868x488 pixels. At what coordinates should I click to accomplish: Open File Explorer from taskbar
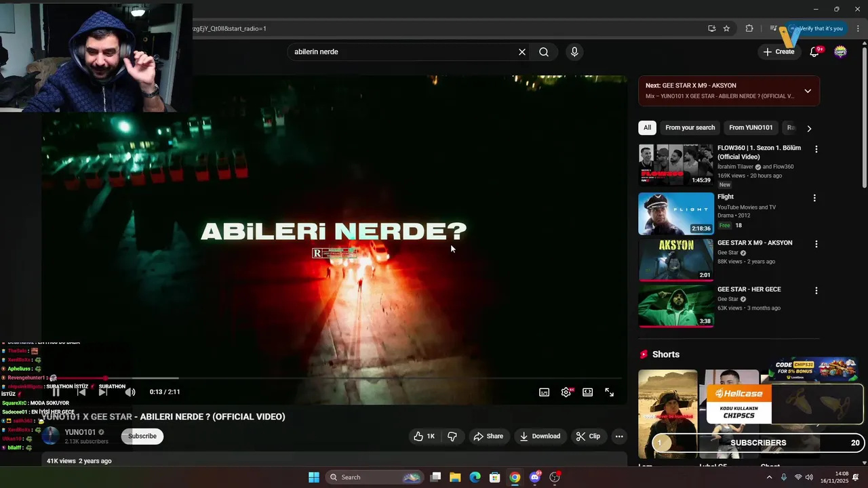455,477
